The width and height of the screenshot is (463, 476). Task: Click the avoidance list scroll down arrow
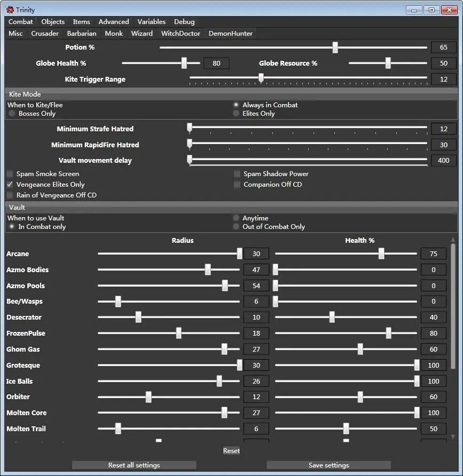click(453, 437)
